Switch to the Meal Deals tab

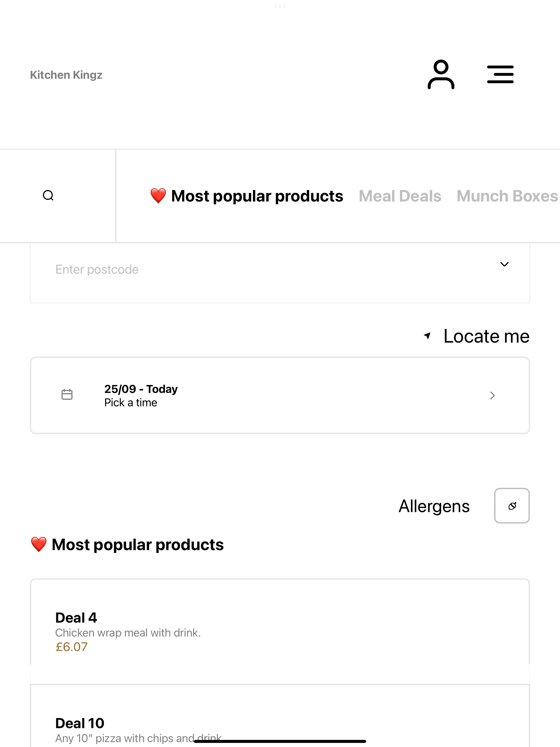tap(400, 196)
